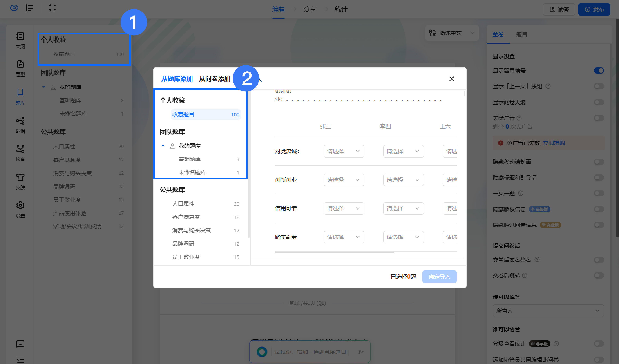Viewport: 619px width, 364px height.
Task: Enable the 隐藏版权信息 switch
Action: [x=599, y=209]
